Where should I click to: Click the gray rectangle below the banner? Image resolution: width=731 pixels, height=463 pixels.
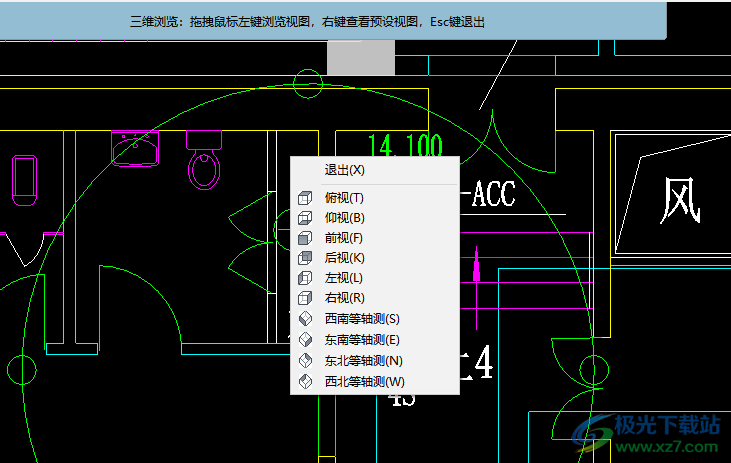pyautogui.click(x=361, y=58)
